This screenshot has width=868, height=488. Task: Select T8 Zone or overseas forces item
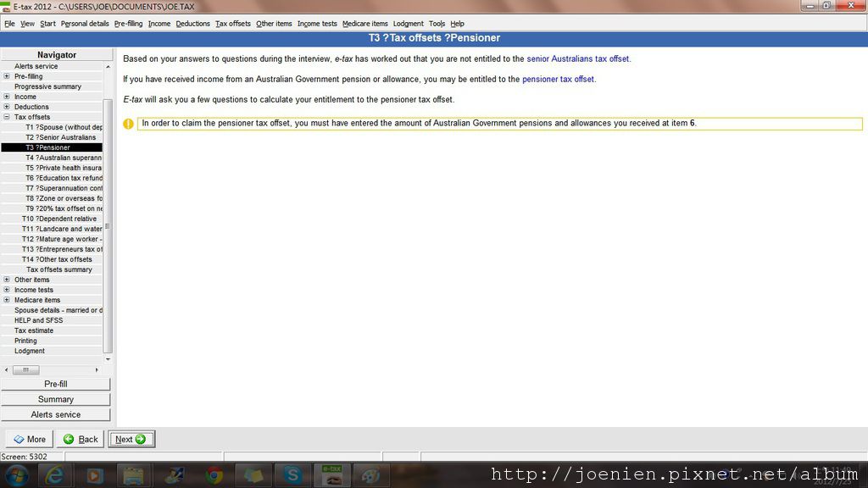pos(64,198)
